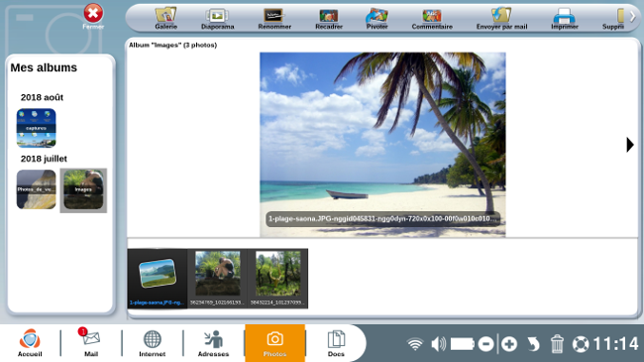
Task: Open Adresses contacts
Action: 213,342
